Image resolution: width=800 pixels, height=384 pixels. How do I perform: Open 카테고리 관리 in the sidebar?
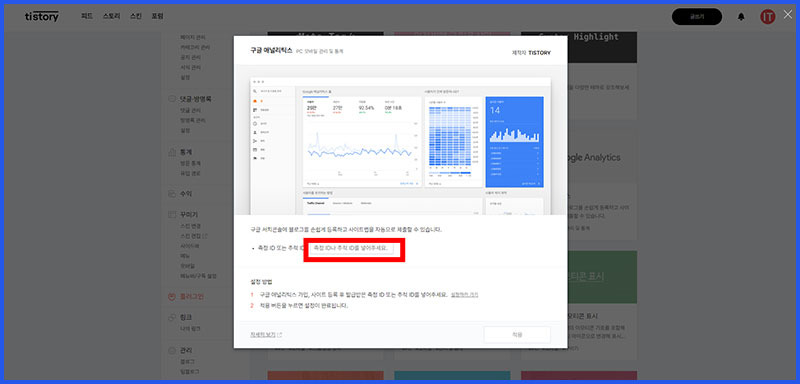[195, 47]
